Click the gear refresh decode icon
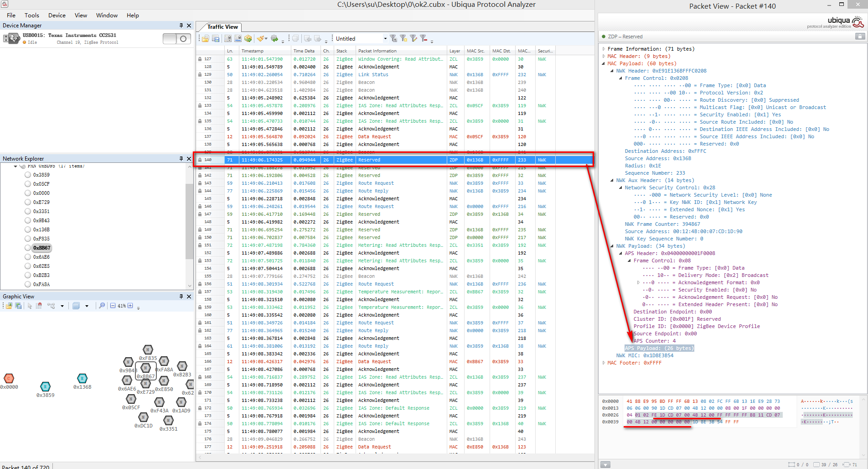Image resolution: width=868 pixels, height=469 pixels. 274,39
